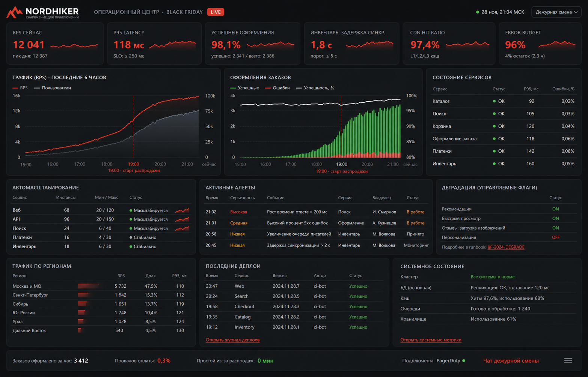Click the NordHiker logo in the header
This screenshot has width=588, height=377.
click(x=42, y=12)
